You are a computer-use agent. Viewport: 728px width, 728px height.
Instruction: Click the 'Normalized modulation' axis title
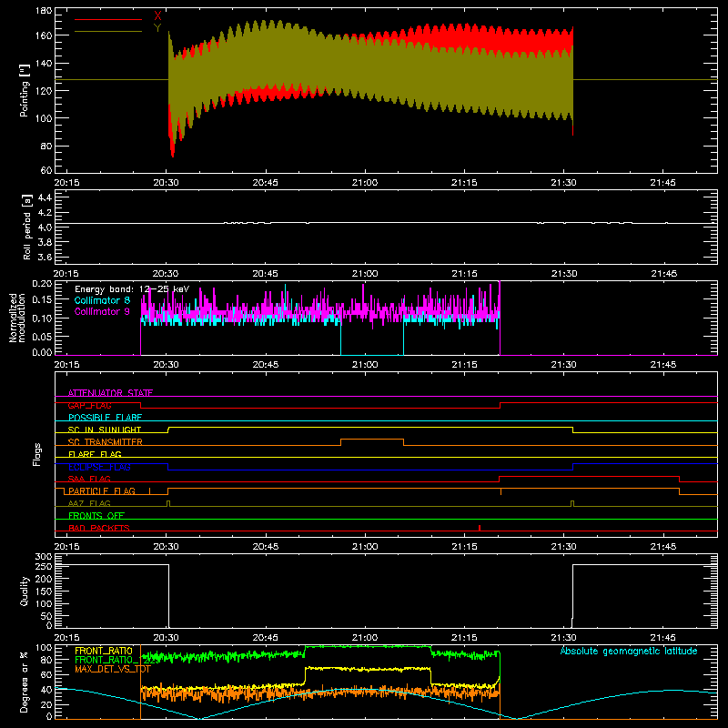[x=17, y=318]
